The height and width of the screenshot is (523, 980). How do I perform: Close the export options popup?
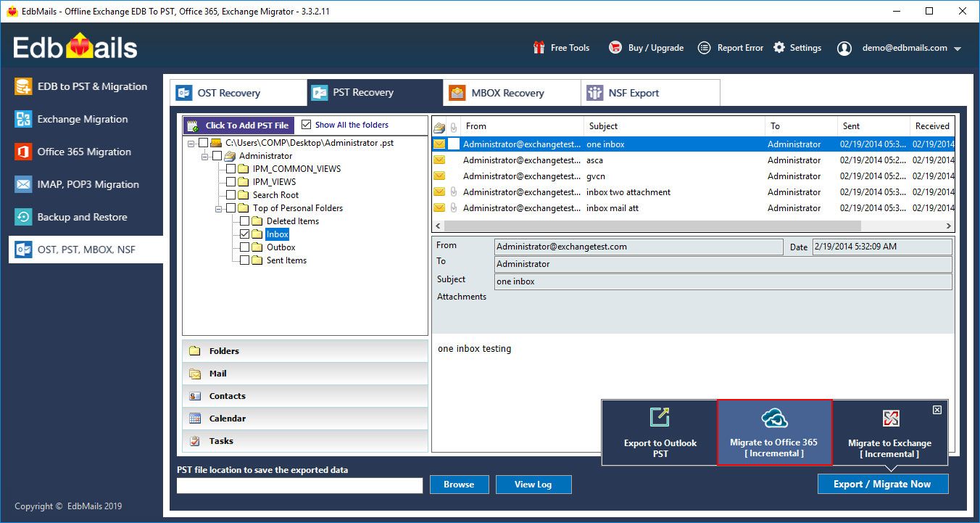(x=937, y=410)
